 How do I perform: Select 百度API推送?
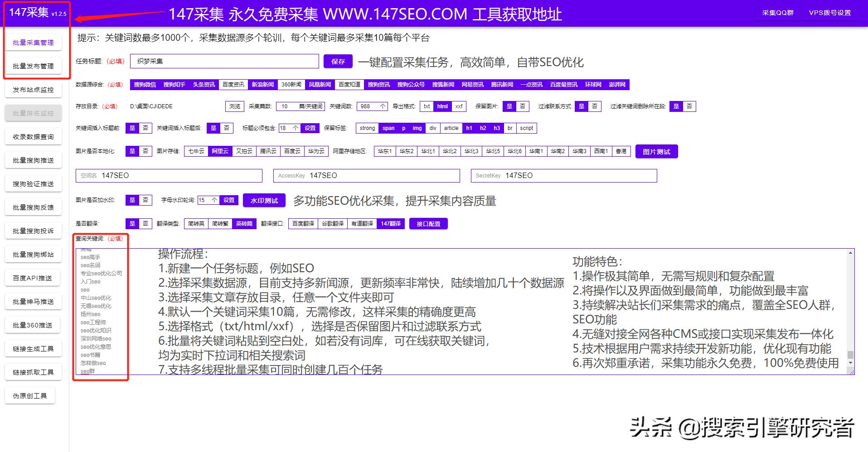click(33, 278)
